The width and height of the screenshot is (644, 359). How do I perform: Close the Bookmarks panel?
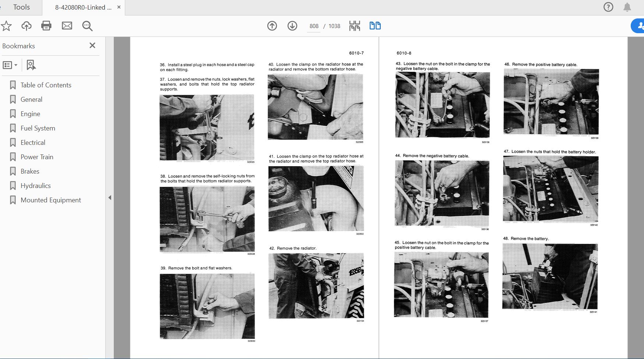pyautogui.click(x=92, y=45)
